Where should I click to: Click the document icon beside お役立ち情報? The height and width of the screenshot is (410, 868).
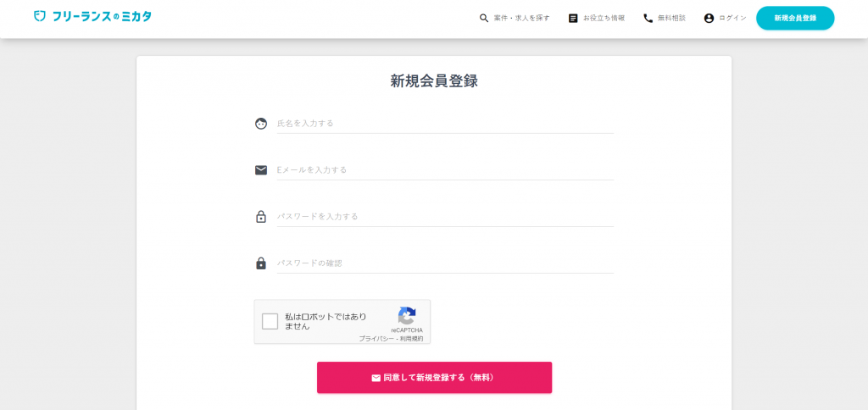tap(573, 19)
